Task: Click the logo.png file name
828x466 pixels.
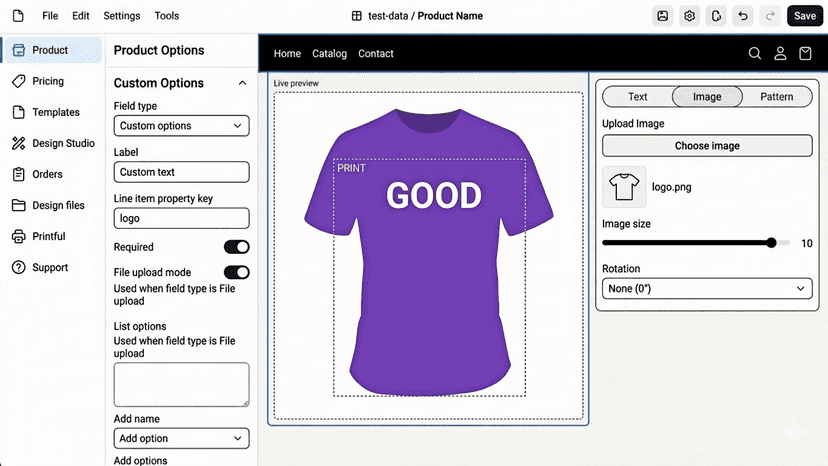Action: point(671,187)
